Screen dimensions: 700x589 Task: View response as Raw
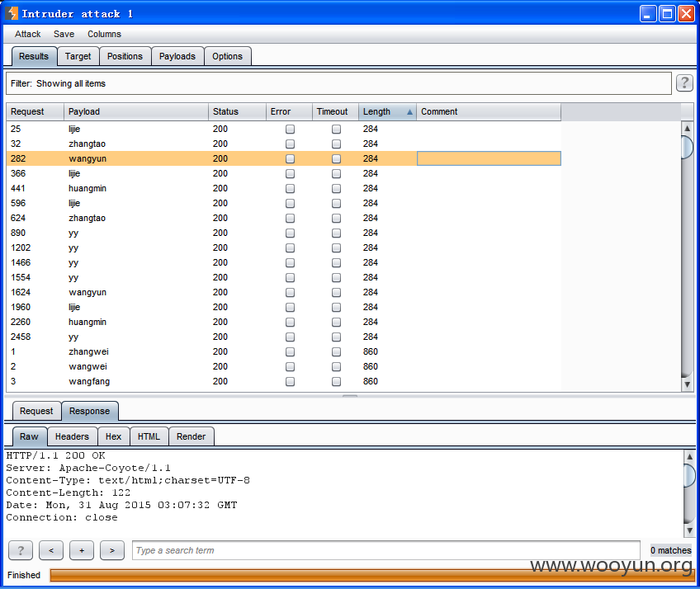[29, 436]
